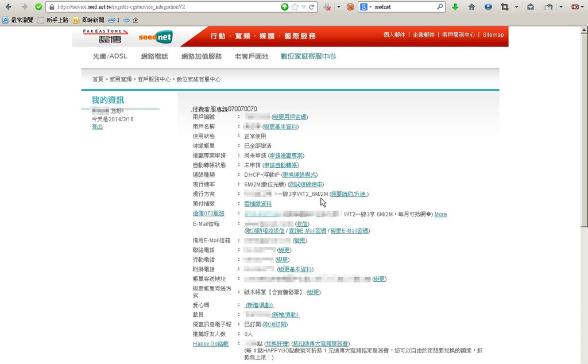Open the 即時新聞 RSS bookmark
This screenshot has height=364, width=588.
[89, 20]
